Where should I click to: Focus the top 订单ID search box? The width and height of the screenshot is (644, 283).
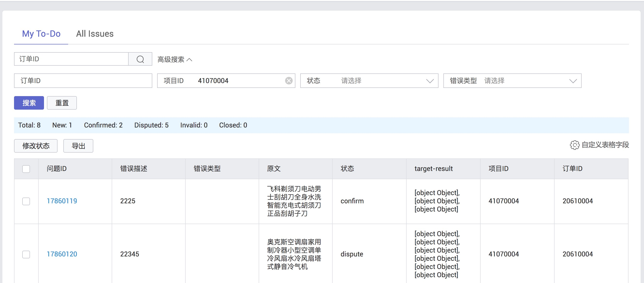[x=71, y=59]
